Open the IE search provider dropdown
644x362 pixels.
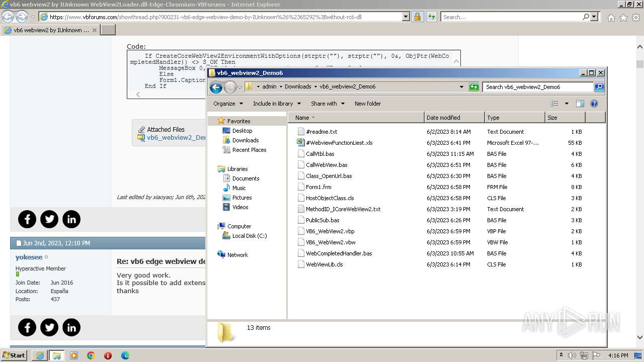click(595, 17)
